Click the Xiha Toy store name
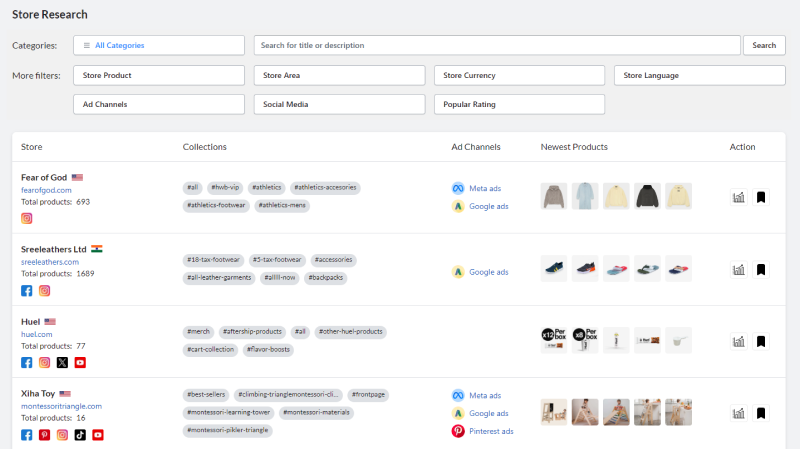The width and height of the screenshot is (800, 449). [x=38, y=394]
